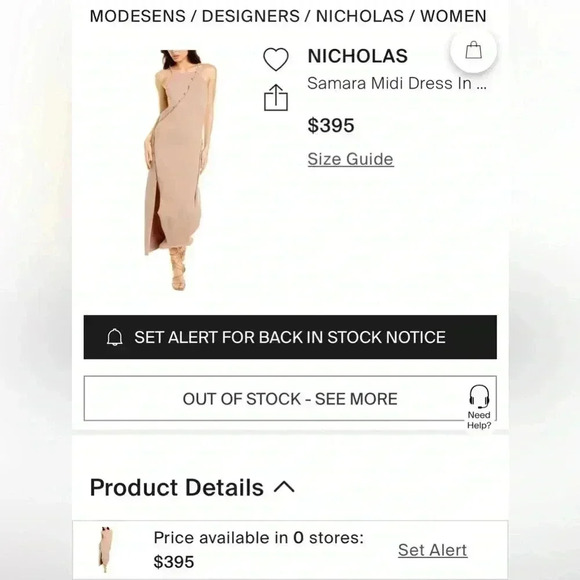The width and height of the screenshot is (580, 580).
Task: Tap the share icon below the heart
Action: coord(276,98)
